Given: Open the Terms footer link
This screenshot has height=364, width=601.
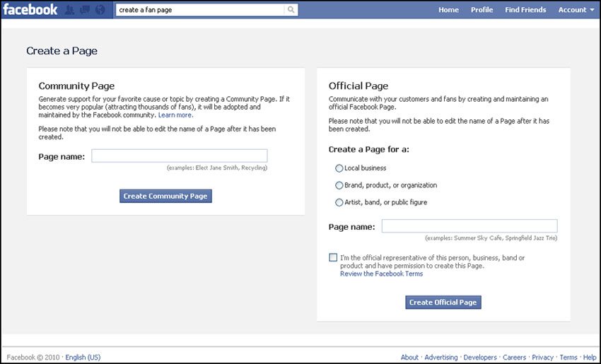Looking at the screenshot, I should pyautogui.click(x=568, y=357).
